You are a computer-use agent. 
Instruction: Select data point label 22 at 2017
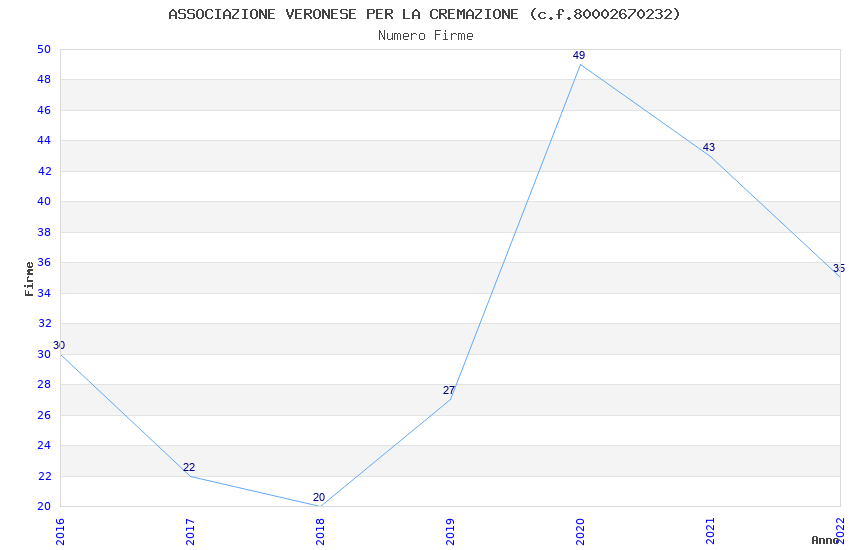tap(189, 467)
